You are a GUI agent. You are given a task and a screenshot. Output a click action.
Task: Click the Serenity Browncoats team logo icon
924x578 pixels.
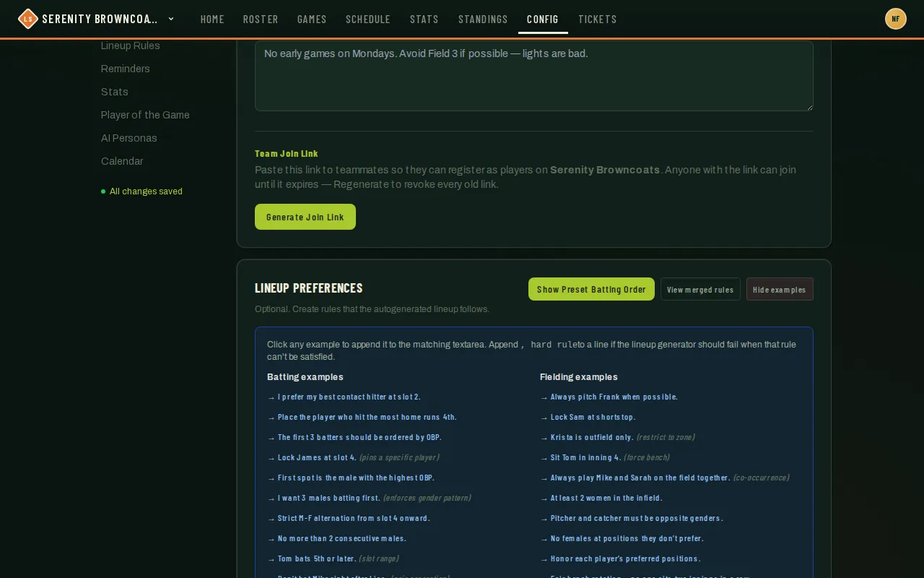[x=27, y=19]
